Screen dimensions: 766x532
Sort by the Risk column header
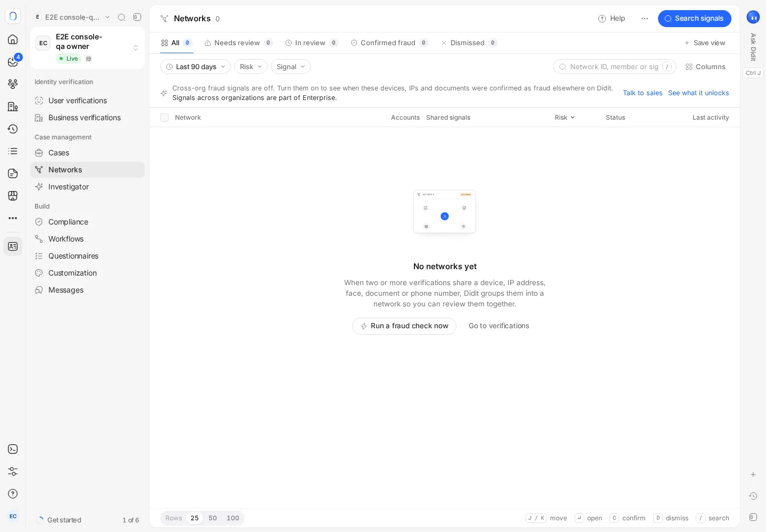564,118
